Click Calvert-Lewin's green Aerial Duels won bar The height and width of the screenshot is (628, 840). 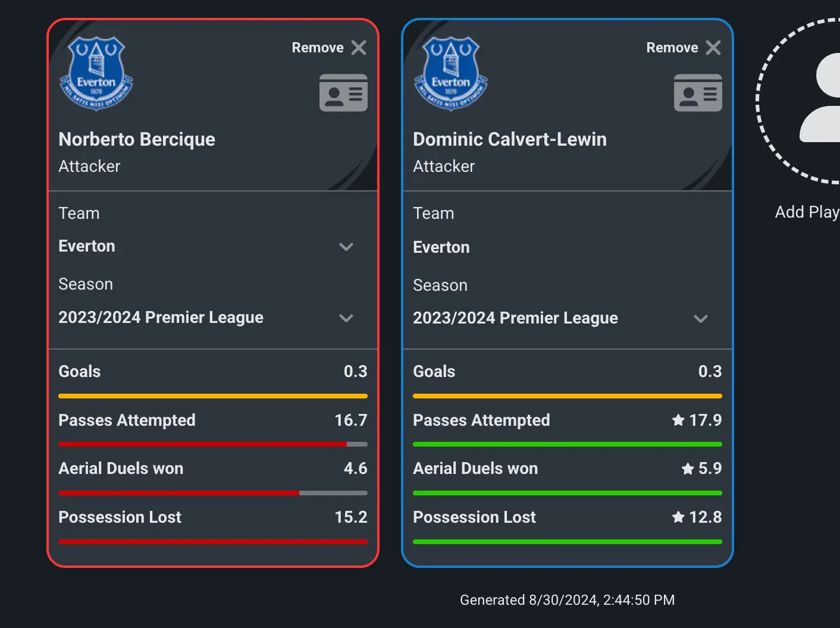click(567, 493)
